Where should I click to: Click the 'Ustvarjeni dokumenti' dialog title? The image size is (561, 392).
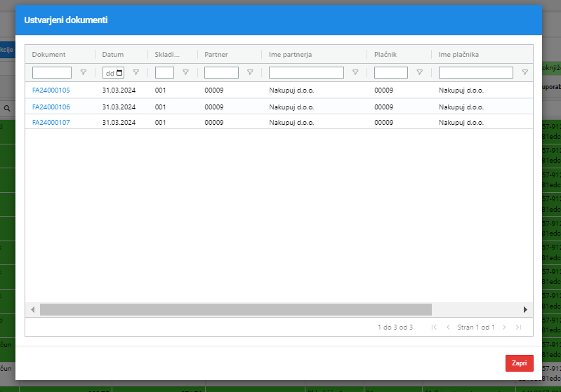[66, 20]
